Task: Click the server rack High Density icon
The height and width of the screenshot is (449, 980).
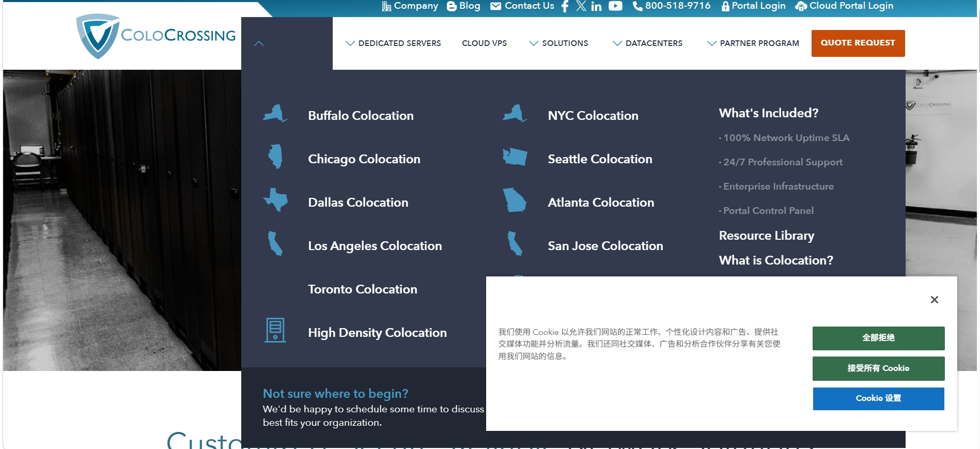Action: tap(275, 330)
